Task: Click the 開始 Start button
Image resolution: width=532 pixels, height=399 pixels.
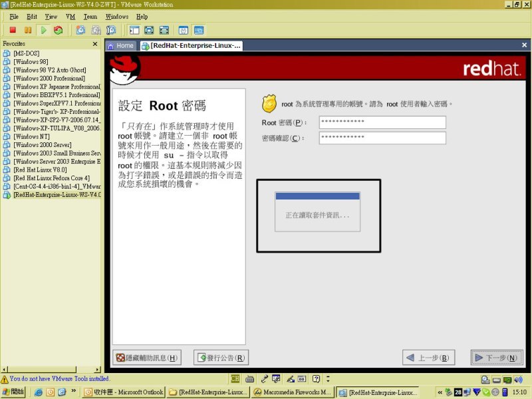Action: 13,392
